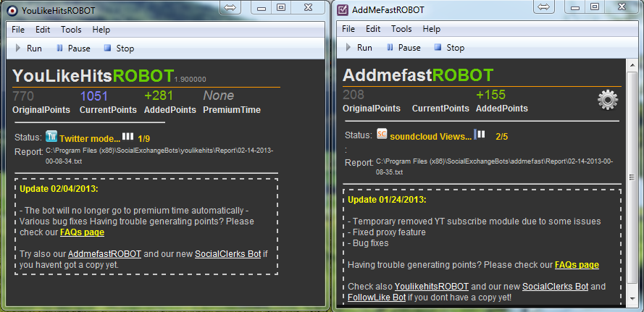The width and height of the screenshot is (644, 312).
Task: Click the AddMeFastROBOT vertical scrollbar thumb
Action: point(633,177)
